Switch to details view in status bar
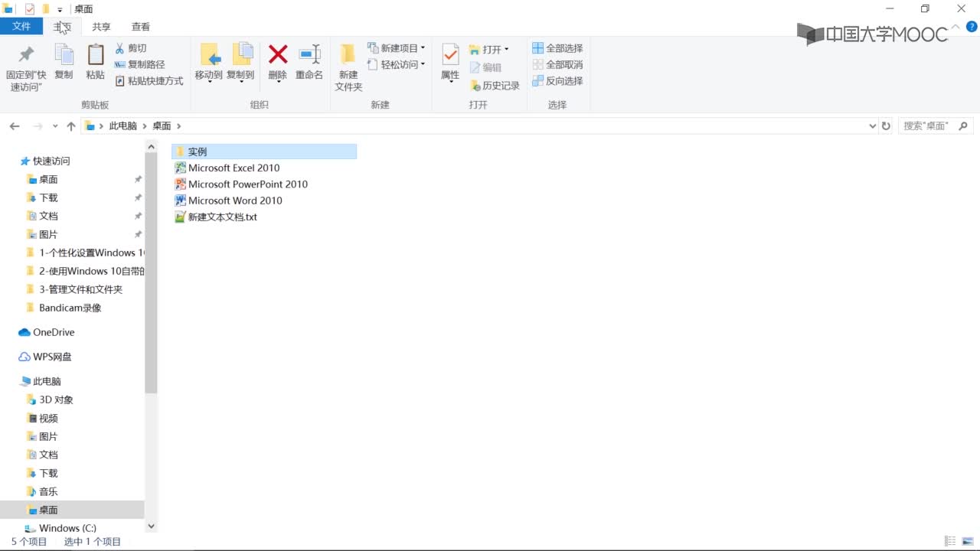Viewport: 980px width, 551px height. click(x=950, y=541)
